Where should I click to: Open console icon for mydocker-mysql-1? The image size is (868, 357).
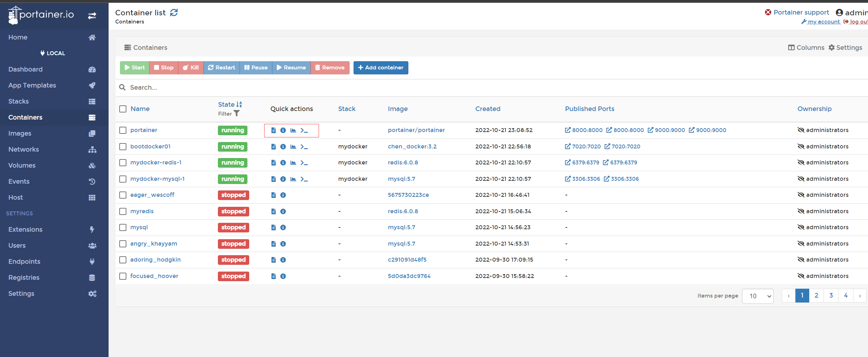(304, 179)
